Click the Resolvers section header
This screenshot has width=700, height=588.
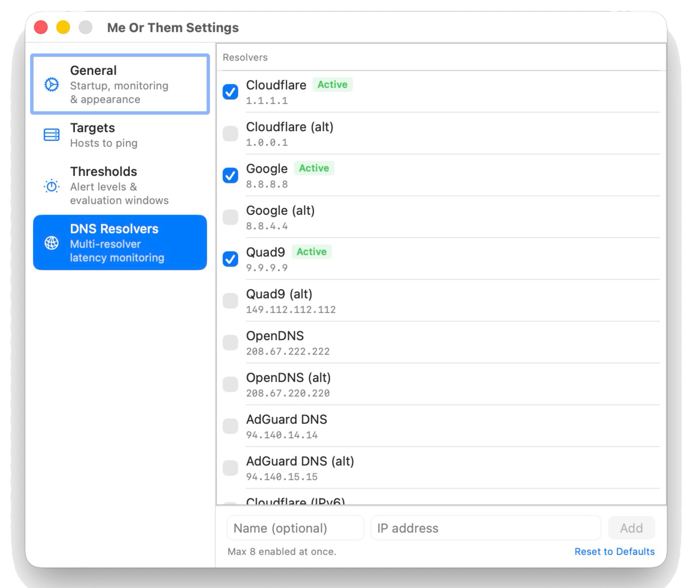coord(245,57)
